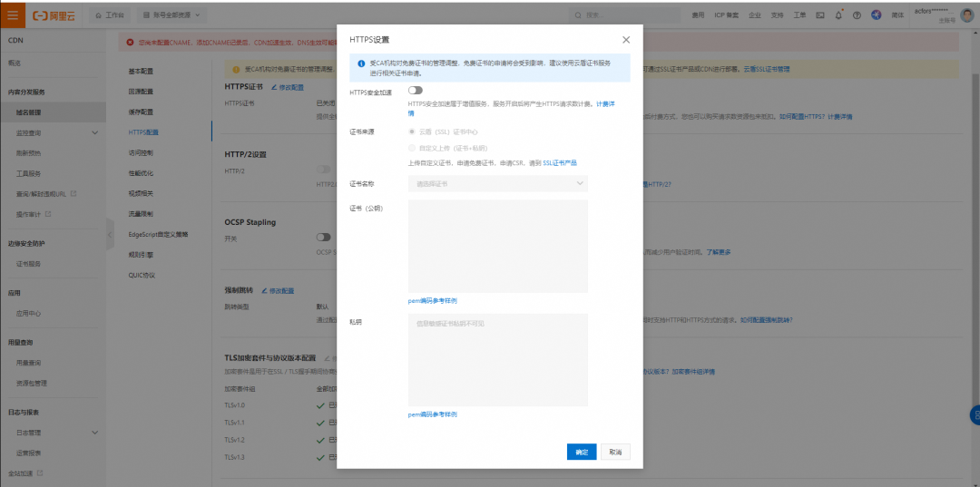Open the notification bell icon

[838, 15]
